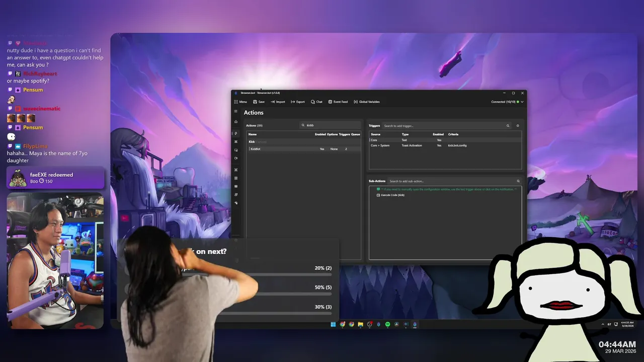Show hidden system tray icons chevron
This screenshot has height=362, width=644.
pyautogui.click(x=603, y=324)
